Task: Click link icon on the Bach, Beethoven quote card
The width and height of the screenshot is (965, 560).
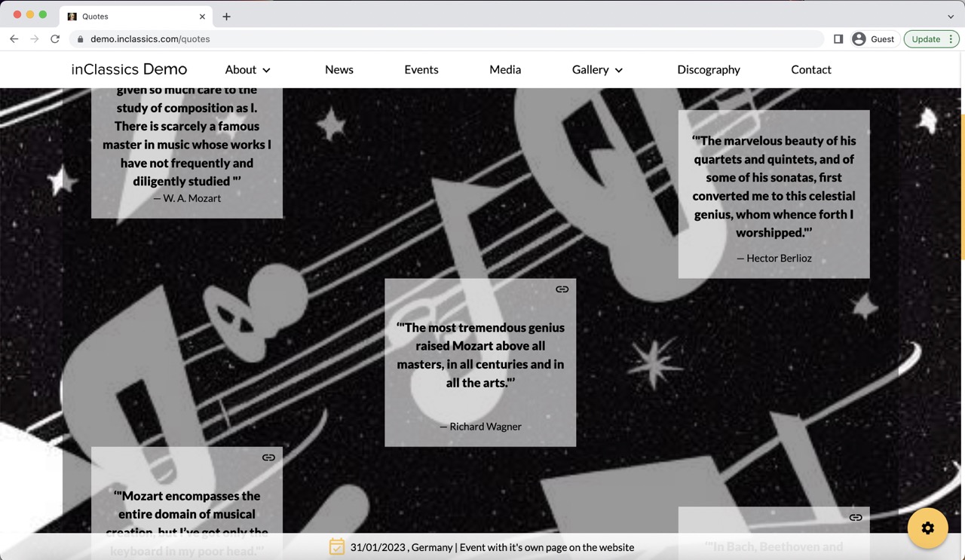Action: 856,518
